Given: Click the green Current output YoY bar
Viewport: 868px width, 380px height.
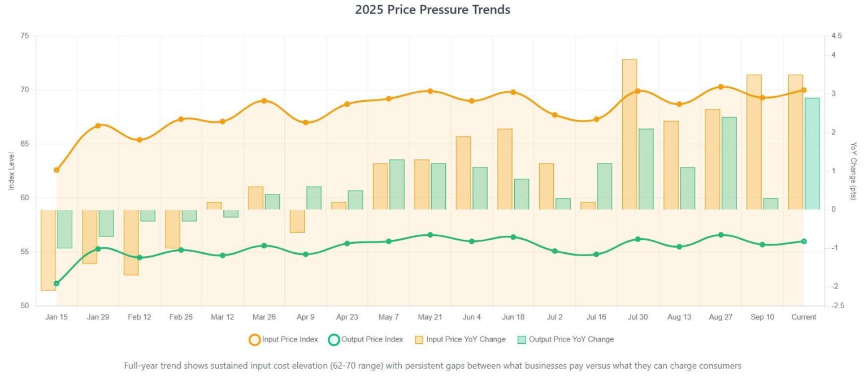Looking at the screenshot, I should pos(812,154).
